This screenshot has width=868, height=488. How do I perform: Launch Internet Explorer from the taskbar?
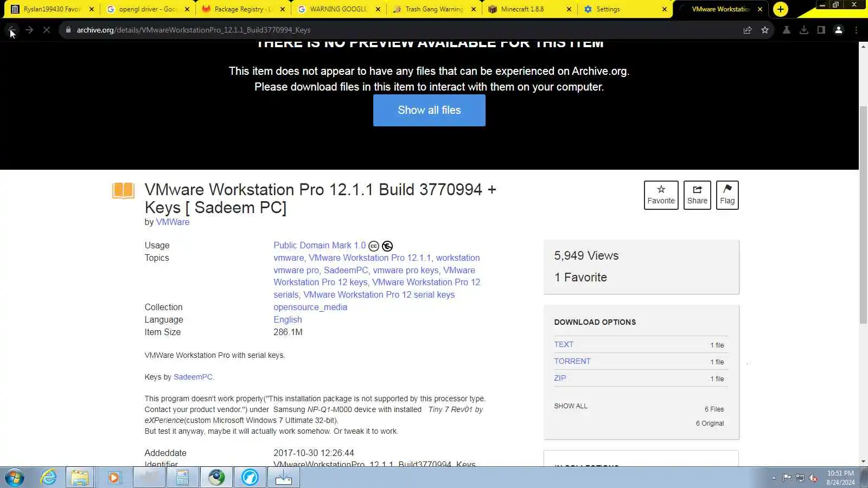click(49, 478)
